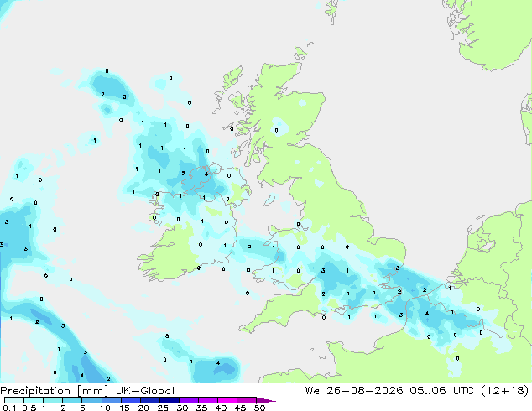Click the 45–50 mm legend swatch

(x=247, y=400)
